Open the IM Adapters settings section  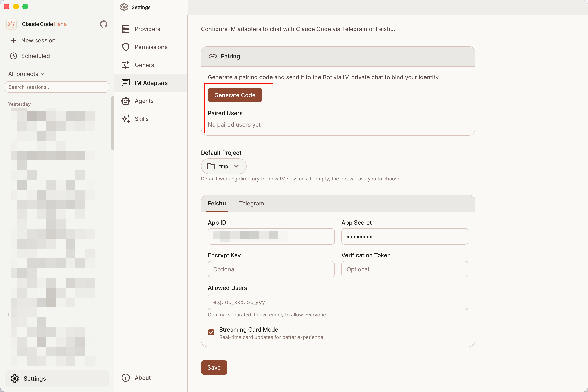[151, 83]
